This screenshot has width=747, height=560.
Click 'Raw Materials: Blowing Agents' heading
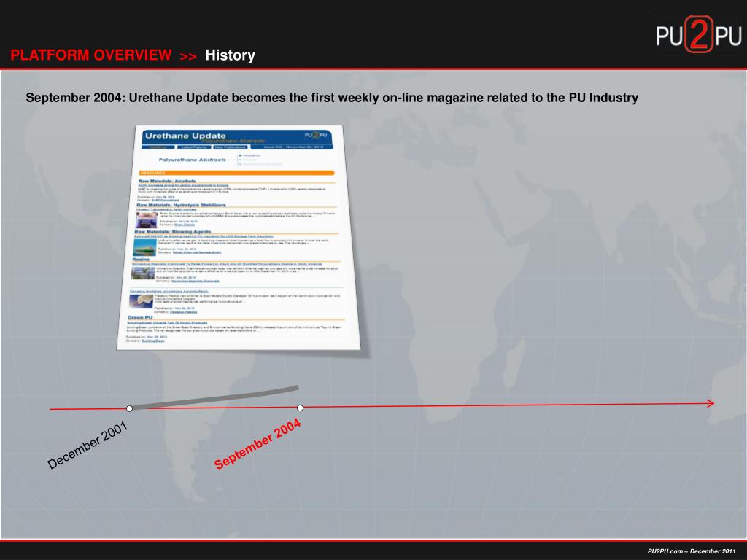pyautogui.click(x=172, y=231)
